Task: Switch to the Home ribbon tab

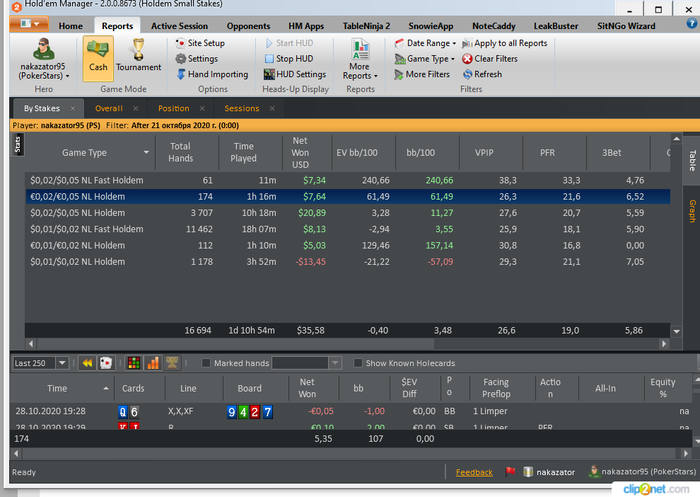Action: point(71,26)
